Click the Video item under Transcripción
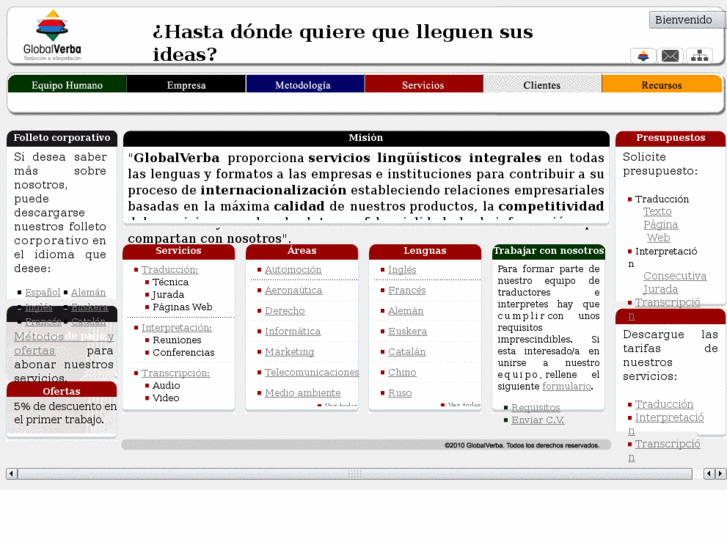Viewport: 727px width, 545px height. coord(166,398)
